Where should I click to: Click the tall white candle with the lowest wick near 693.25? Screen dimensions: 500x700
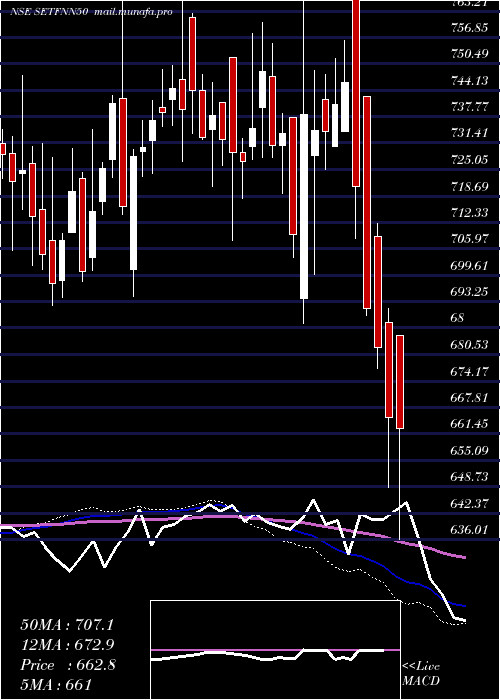pos(304,206)
